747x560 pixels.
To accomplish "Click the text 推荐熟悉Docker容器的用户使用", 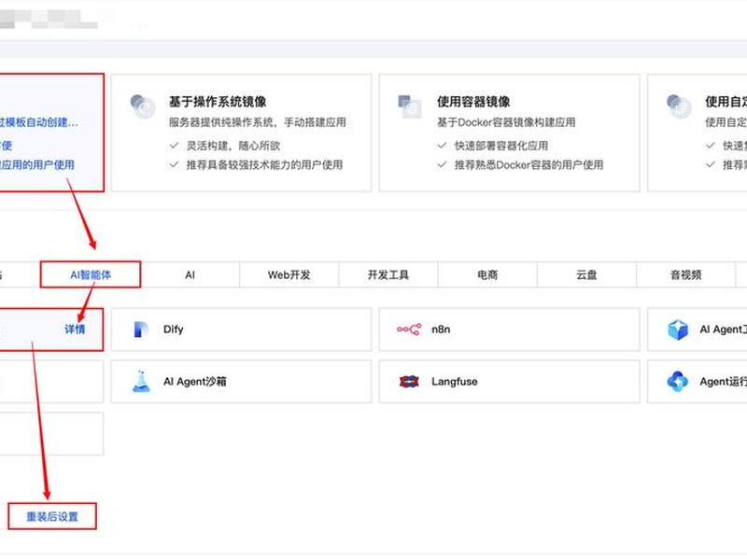I will tap(529, 165).
